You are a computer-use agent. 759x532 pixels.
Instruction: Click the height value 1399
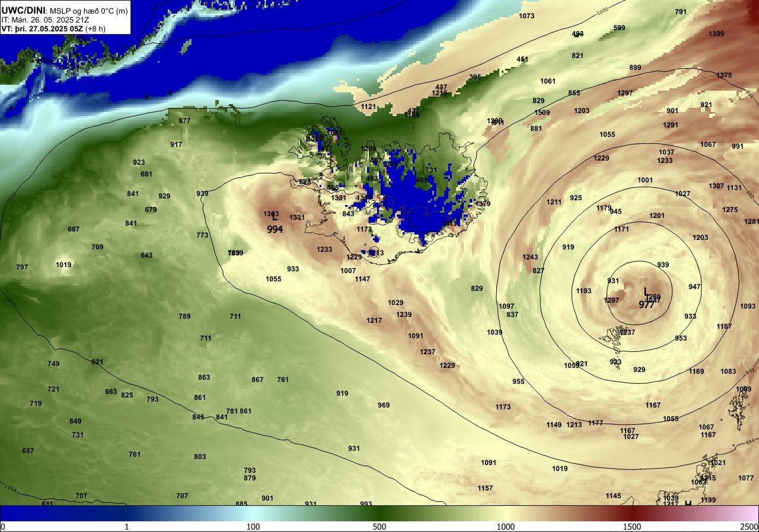click(x=716, y=34)
